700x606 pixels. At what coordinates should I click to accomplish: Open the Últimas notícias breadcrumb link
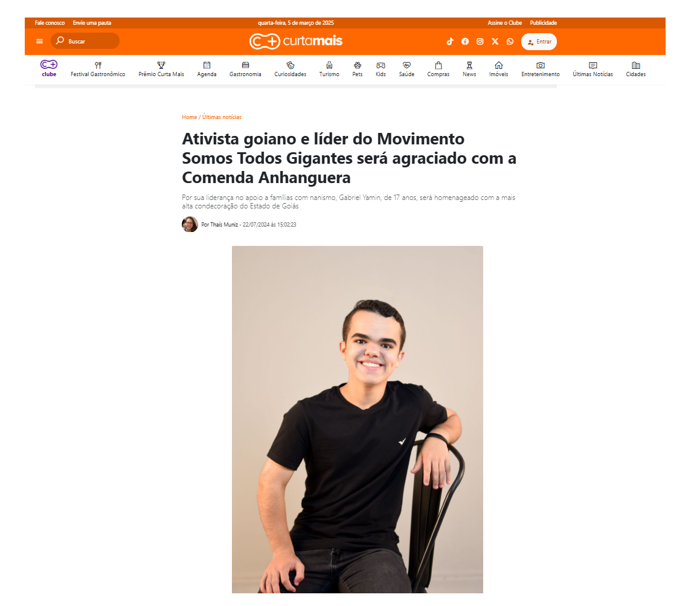[222, 117]
